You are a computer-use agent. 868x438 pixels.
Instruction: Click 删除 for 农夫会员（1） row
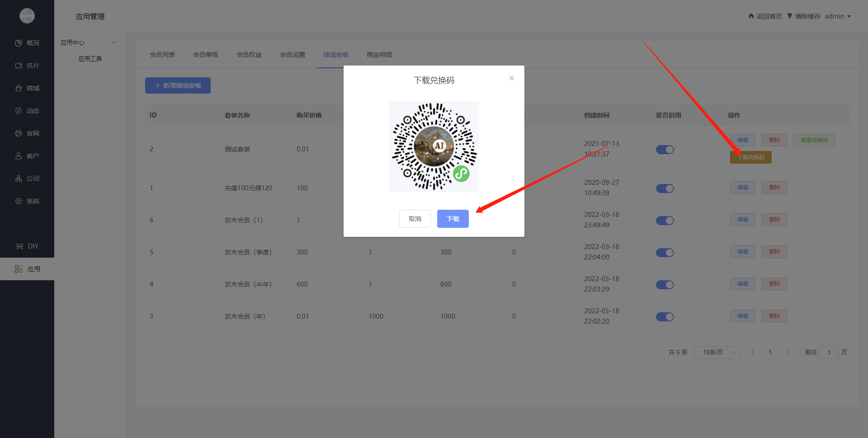[774, 220]
